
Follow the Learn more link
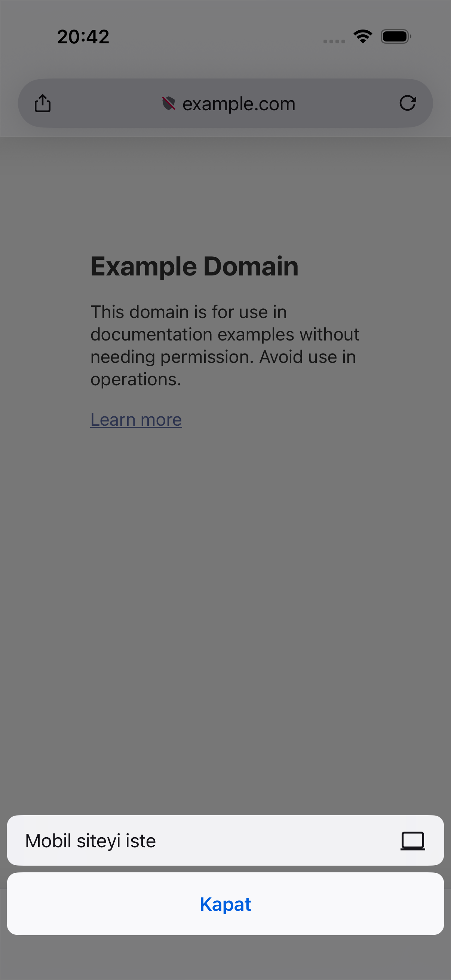[x=136, y=420]
